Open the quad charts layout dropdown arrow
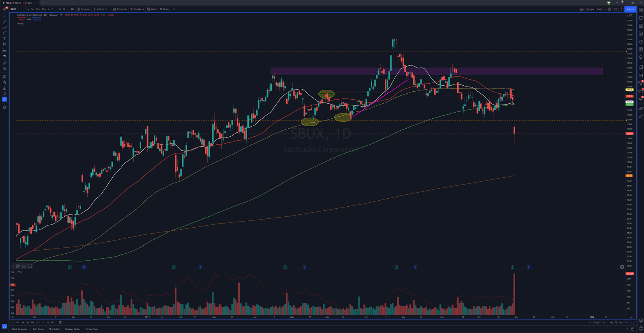The width and height of the screenshot is (644, 333). (x=605, y=9)
